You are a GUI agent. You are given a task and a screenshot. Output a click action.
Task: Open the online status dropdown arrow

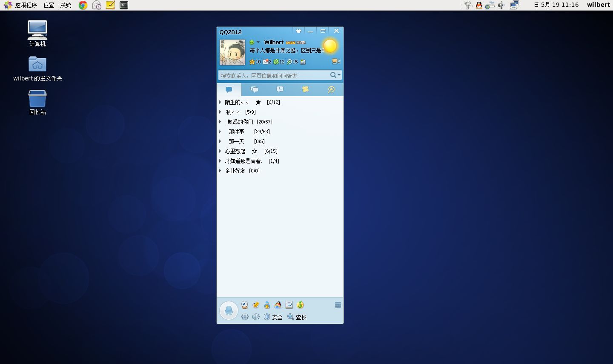(x=258, y=42)
